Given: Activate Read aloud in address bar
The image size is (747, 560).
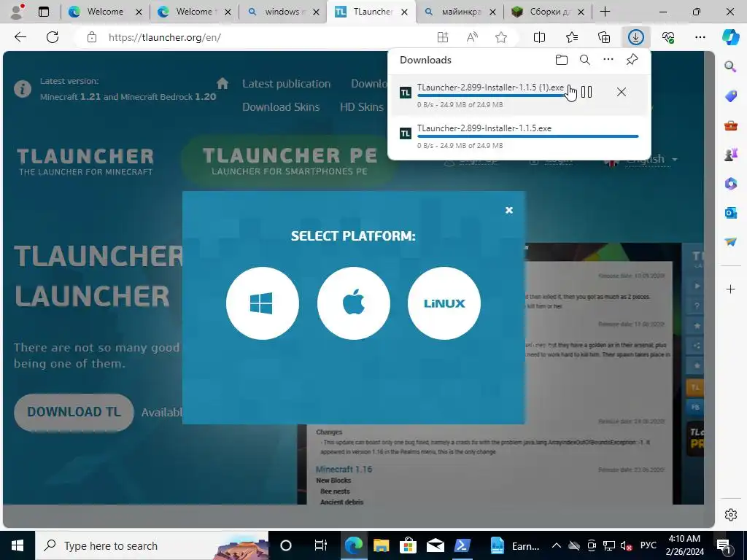Looking at the screenshot, I should [x=472, y=37].
